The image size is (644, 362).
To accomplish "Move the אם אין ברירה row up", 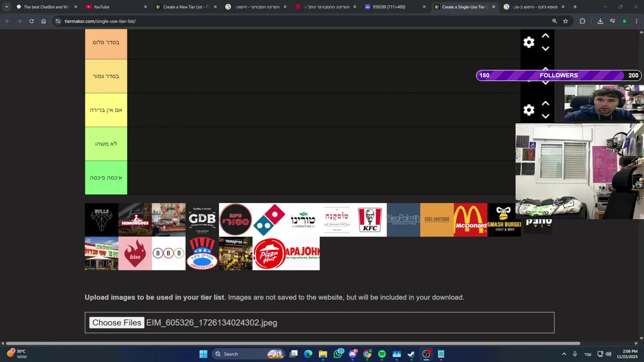I will pyautogui.click(x=545, y=104).
